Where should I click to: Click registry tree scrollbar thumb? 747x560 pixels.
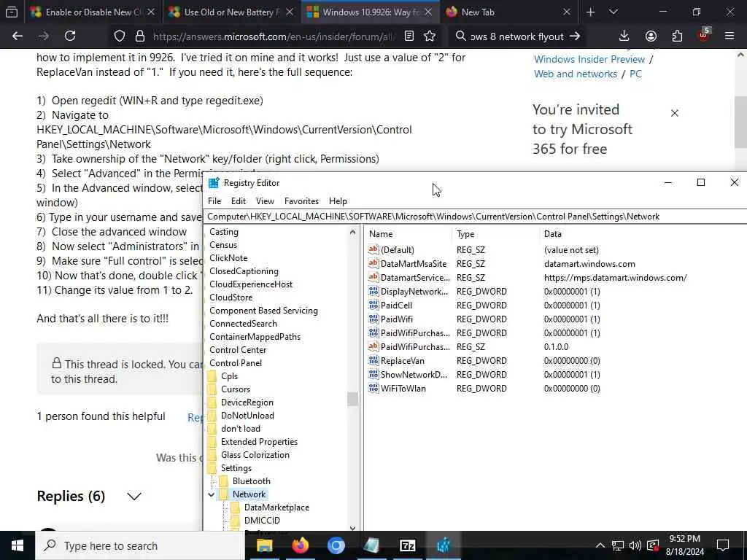coord(352,399)
